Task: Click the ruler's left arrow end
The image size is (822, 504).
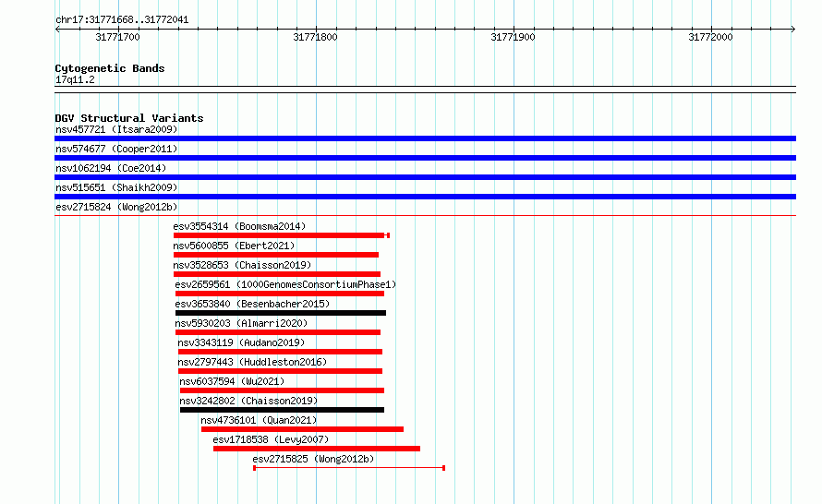Action: point(57,29)
